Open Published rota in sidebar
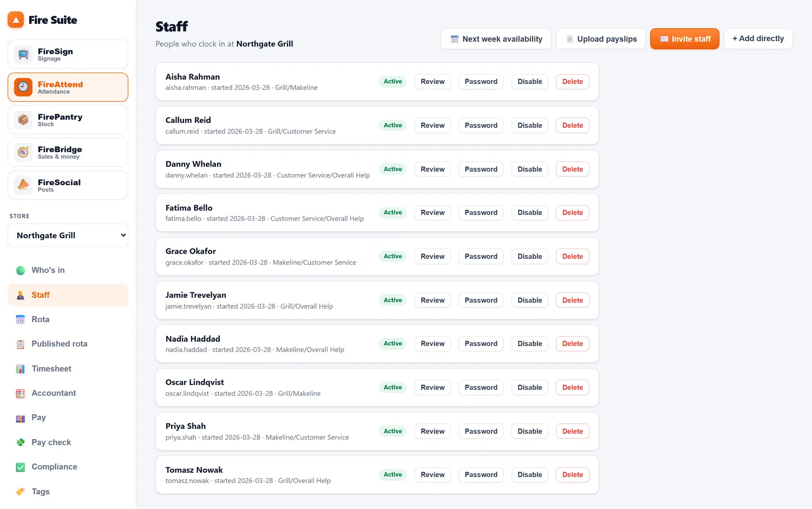 68,344
